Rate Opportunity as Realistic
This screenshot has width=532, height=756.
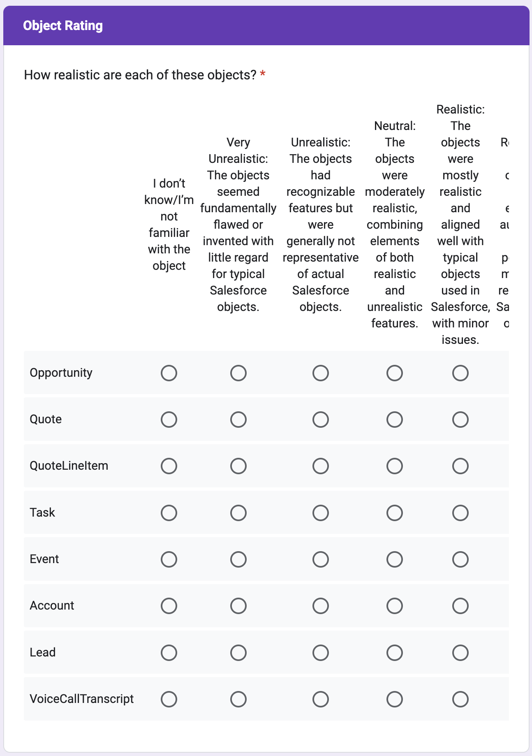click(460, 373)
